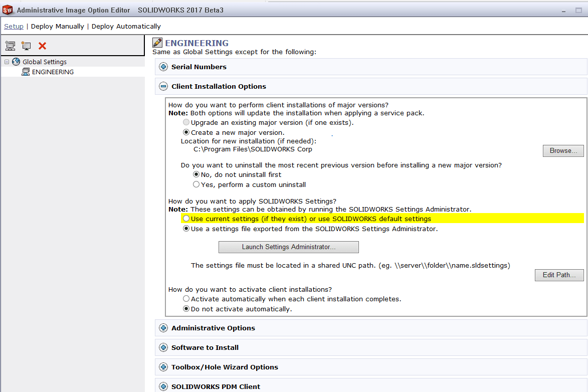
Task: Minimize the Option Editor window
Action: click(x=563, y=11)
